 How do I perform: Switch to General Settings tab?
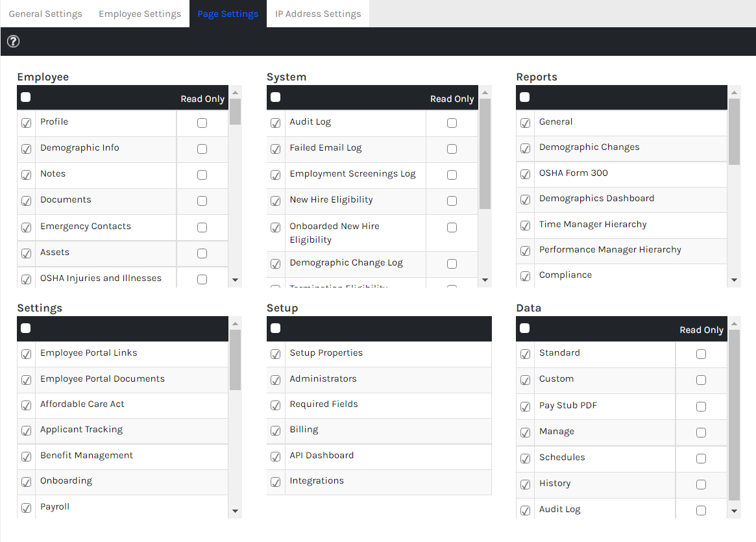pos(45,14)
